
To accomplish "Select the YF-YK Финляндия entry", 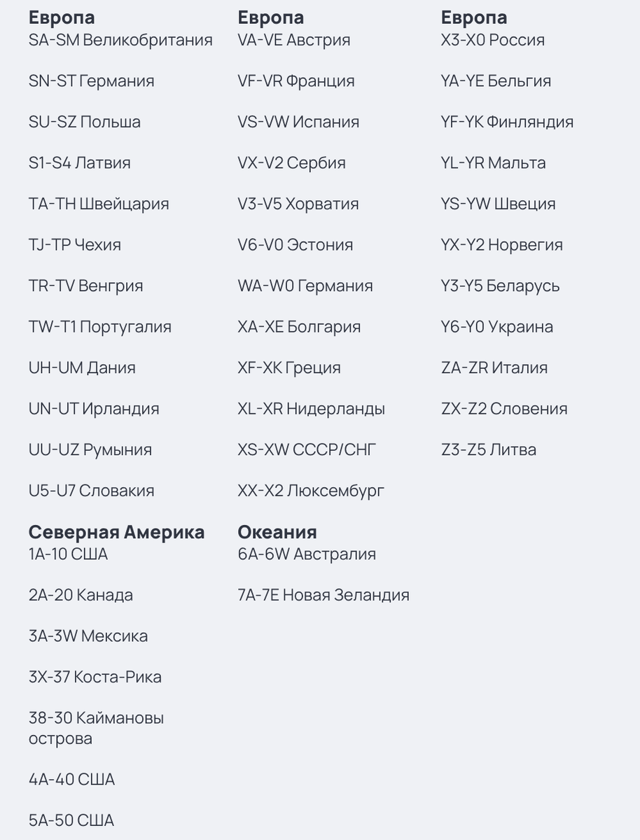I will 507,122.
